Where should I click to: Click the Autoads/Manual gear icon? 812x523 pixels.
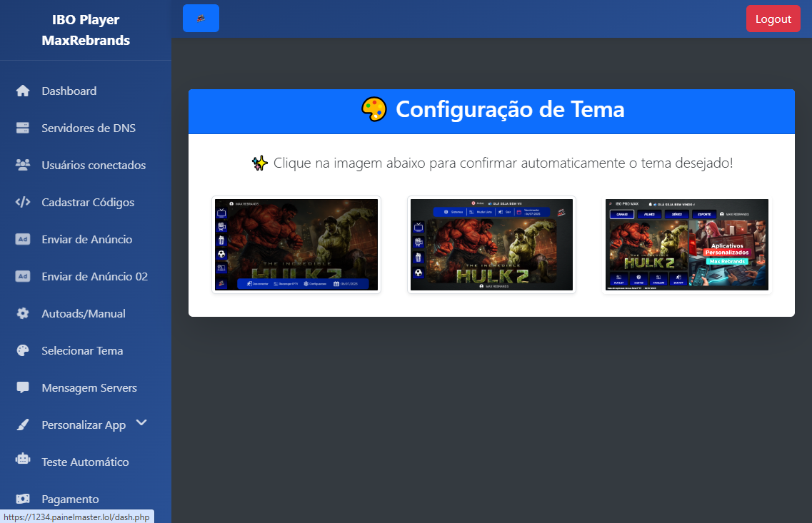click(23, 313)
